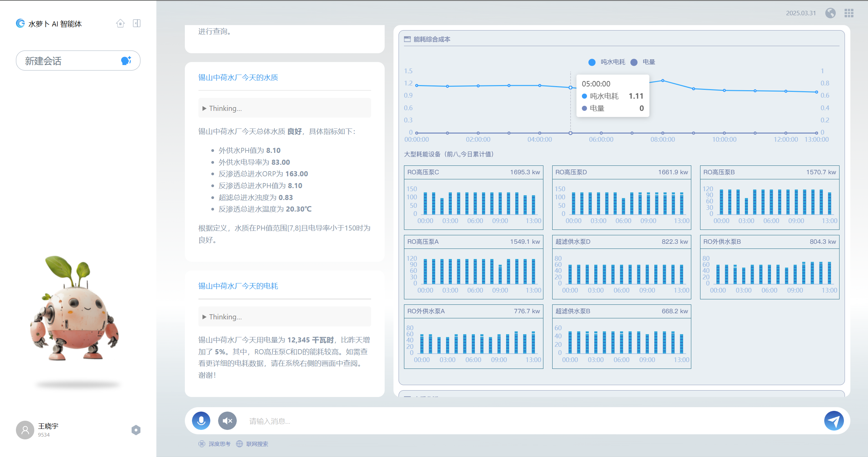
Task: Focus the 请输入消息 message input
Action: coord(533,421)
